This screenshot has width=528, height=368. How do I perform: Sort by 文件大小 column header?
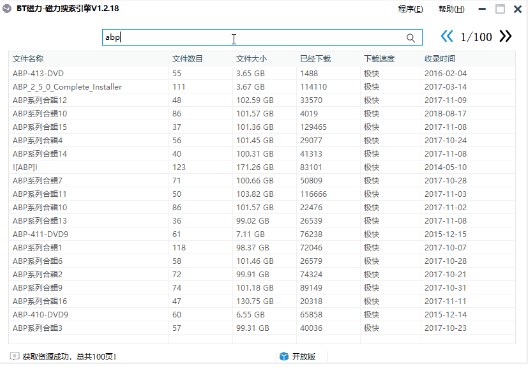tap(251, 59)
